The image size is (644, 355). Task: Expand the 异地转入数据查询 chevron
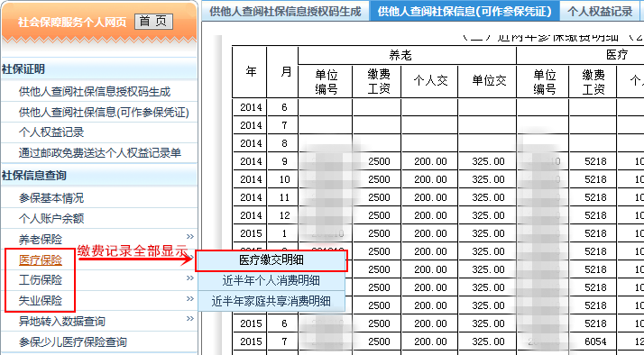(189, 319)
